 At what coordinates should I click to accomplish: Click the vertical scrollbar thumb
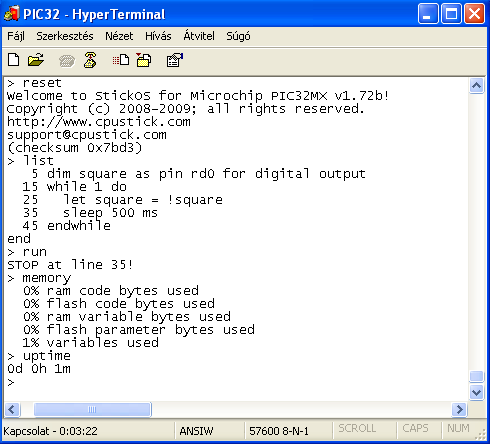pyautogui.click(x=476, y=376)
